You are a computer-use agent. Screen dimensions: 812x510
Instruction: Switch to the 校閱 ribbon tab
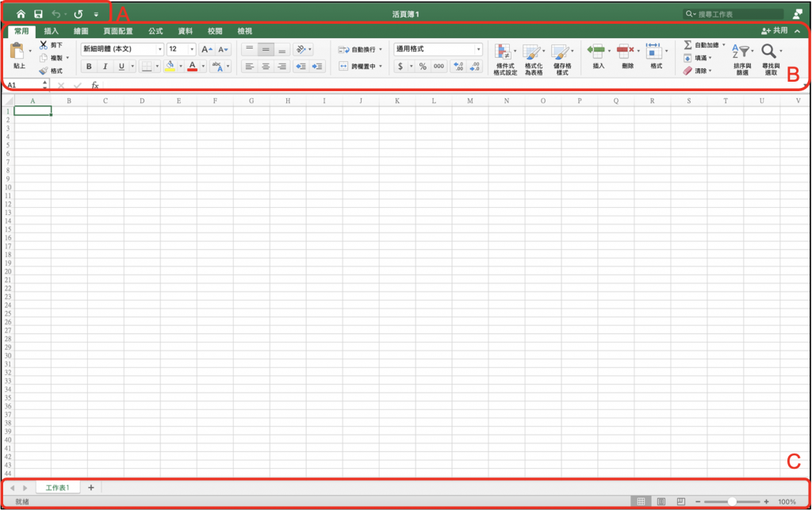click(215, 31)
